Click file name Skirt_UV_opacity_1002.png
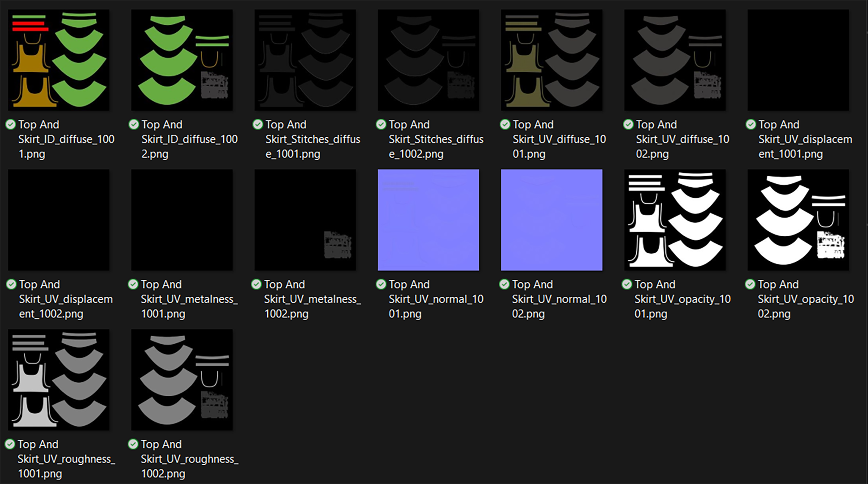This screenshot has width=868, height=484. [x=806, y=299]
